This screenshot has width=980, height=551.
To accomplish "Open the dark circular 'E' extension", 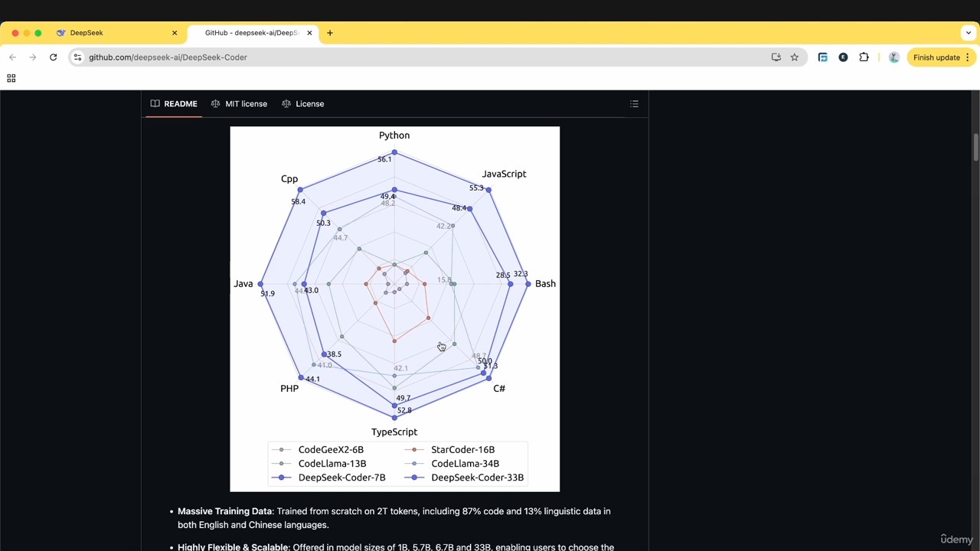I will click(x=843, y=57).
